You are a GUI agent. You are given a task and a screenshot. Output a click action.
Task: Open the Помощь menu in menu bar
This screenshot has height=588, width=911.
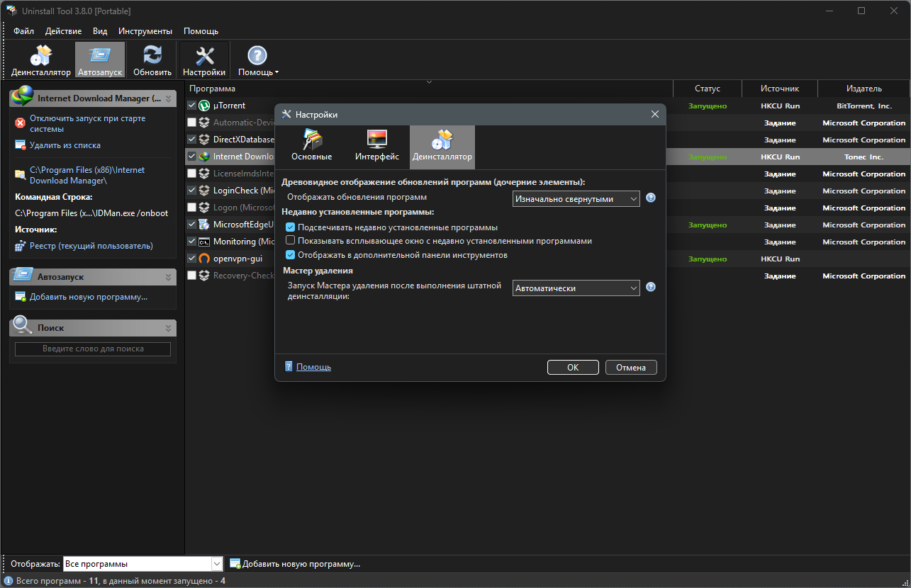coord(201,31)
